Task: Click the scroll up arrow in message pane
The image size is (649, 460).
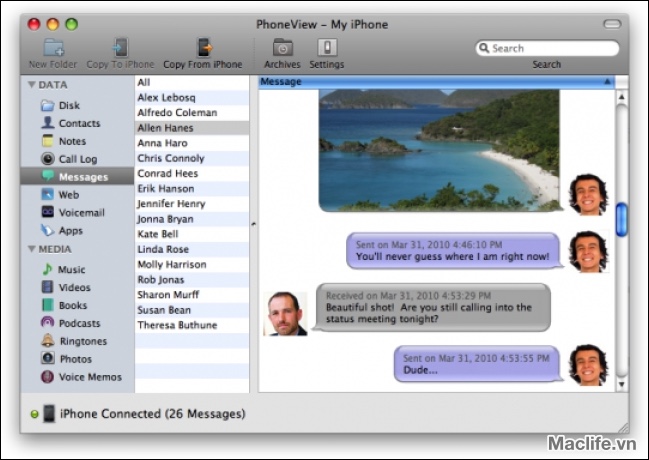Action: click(621, 97)
